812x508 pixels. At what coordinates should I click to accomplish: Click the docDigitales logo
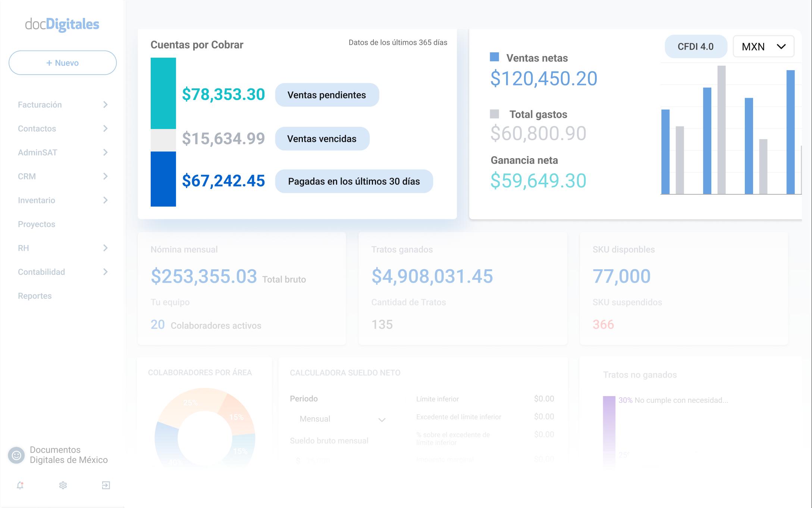[63, 24]
